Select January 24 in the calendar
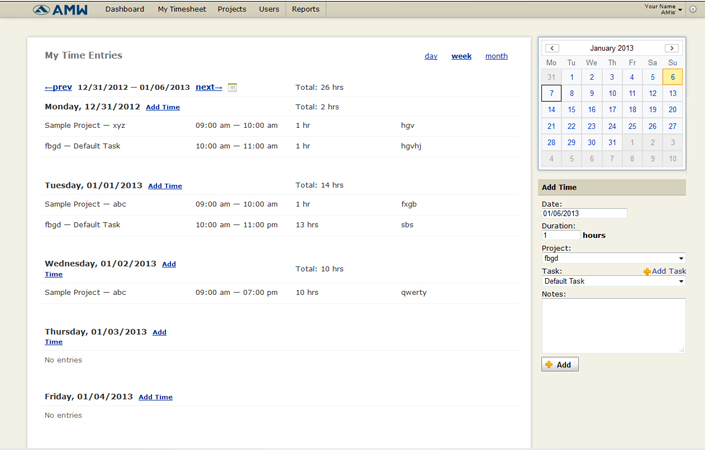Screen dimensions: 705x450 pos(612,126)
